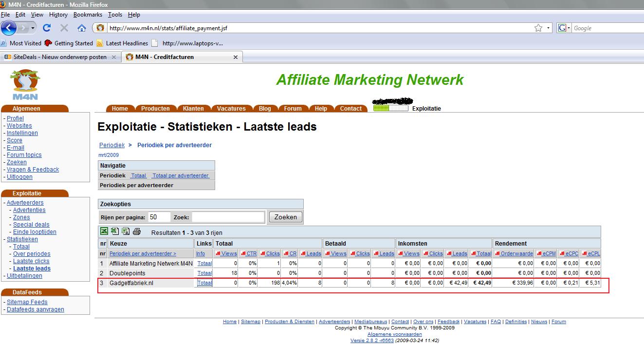Open the Bookmarks menu
This screenshot has height=346, width=644.
88,15
